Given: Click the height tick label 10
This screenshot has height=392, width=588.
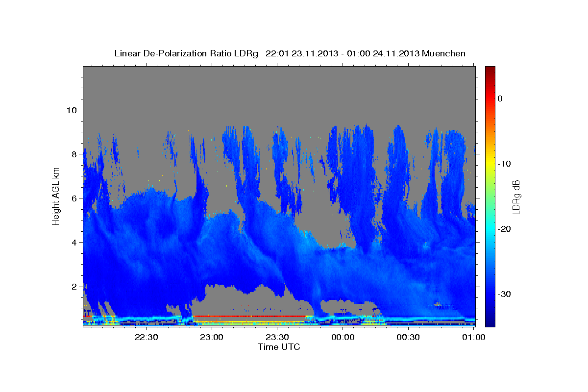Looking at the screenshot, I should tap(72, 110).
